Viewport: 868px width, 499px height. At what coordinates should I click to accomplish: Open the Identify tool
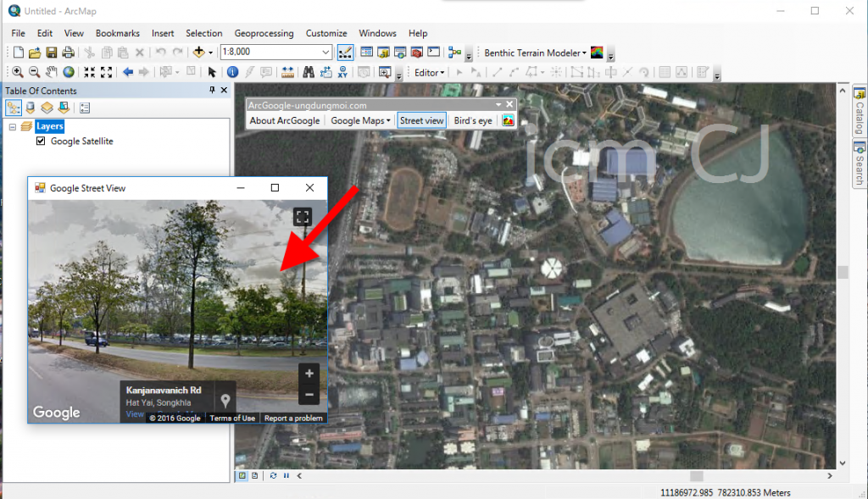pyautogui.click(x=232, y=72)
